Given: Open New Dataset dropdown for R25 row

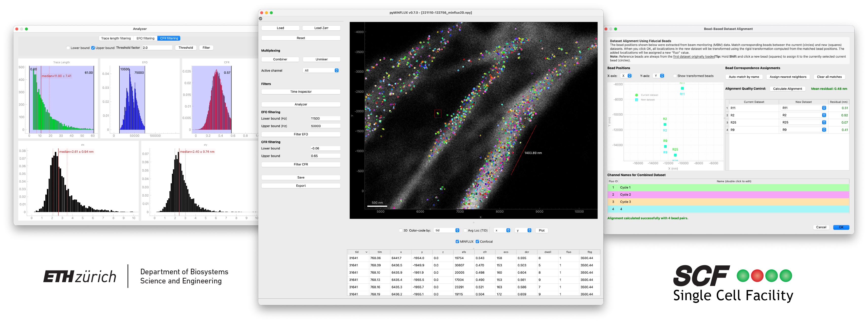Looking at the screenshot, I should click(804, 122).
